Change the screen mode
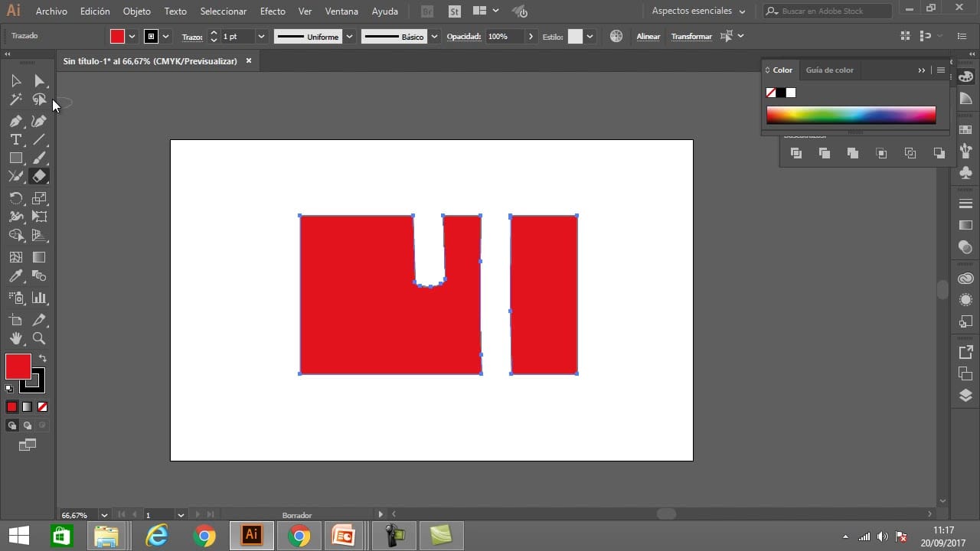This screenshot has width=980, height=551. tap(27, 445)
